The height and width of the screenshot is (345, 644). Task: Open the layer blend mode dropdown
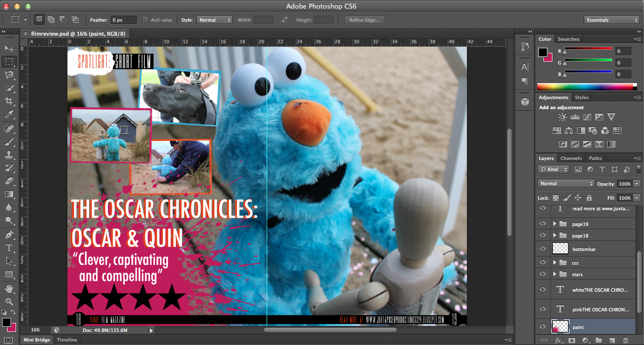(566, 184)
